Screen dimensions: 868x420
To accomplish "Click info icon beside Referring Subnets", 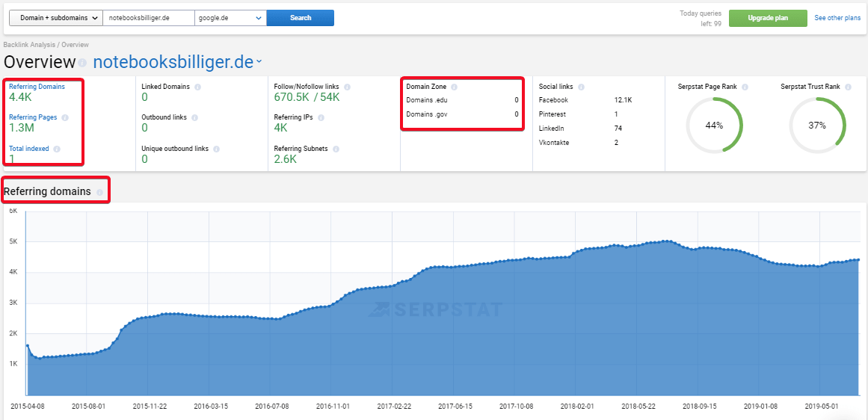I will [x=336, y=149].
